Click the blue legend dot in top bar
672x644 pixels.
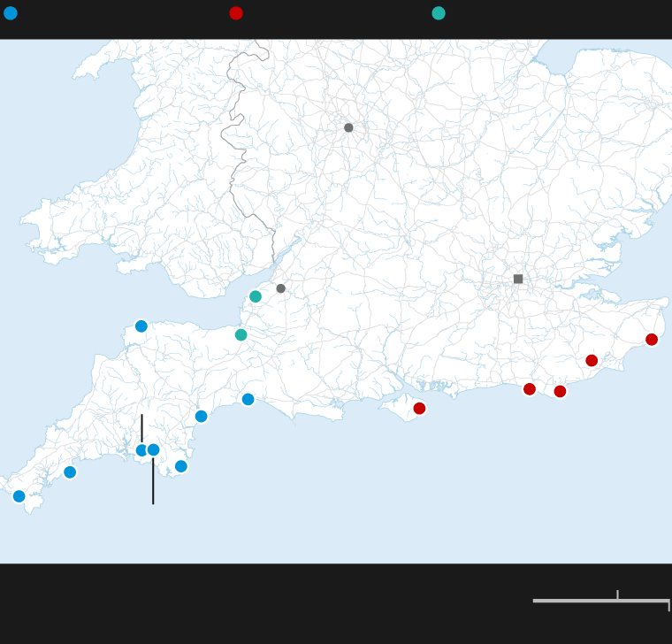click(11, 13)
